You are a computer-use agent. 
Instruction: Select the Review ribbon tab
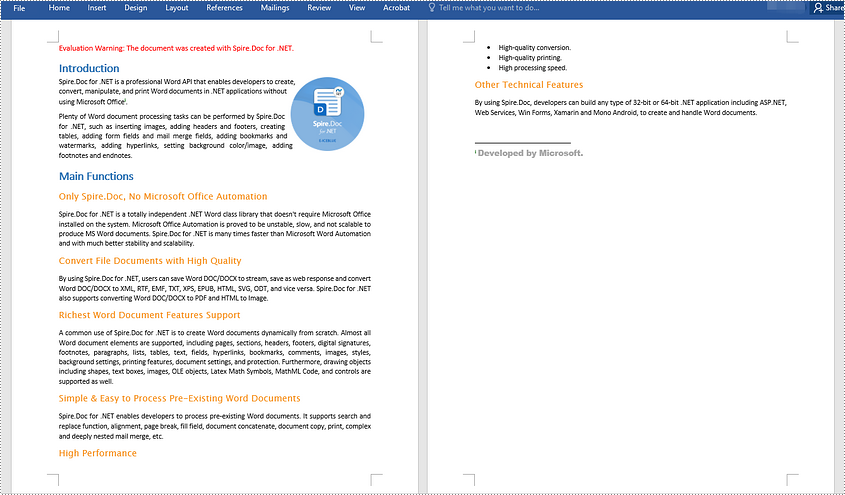[319, 8]
